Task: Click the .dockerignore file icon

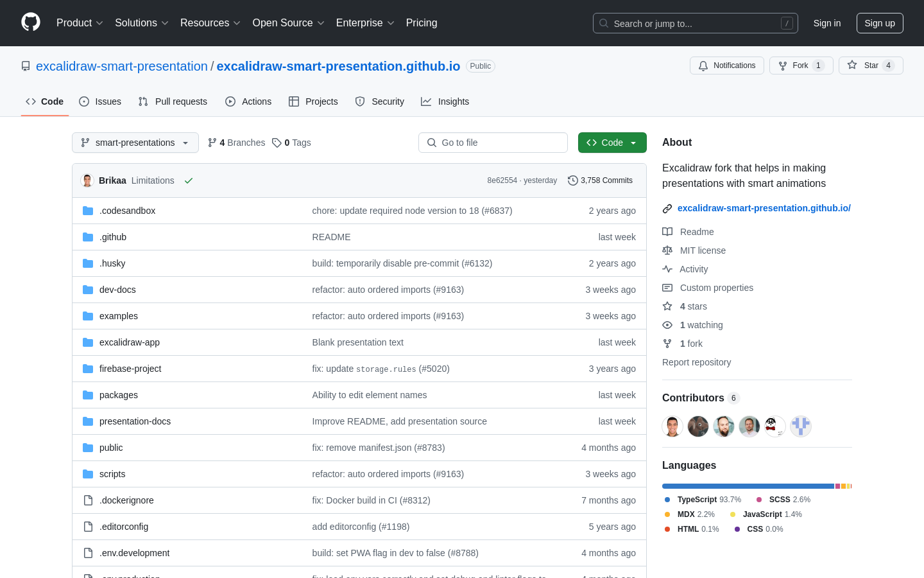Action: tap(88, 500)
